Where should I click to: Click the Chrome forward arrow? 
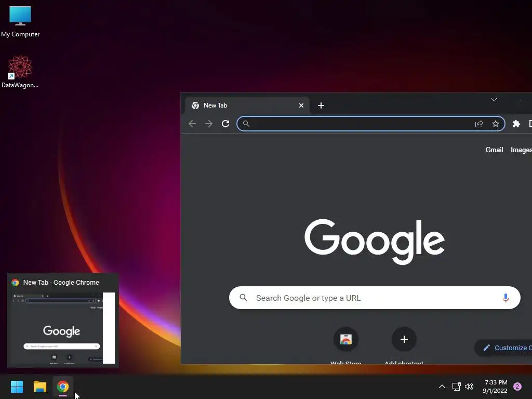pos(209,124)
